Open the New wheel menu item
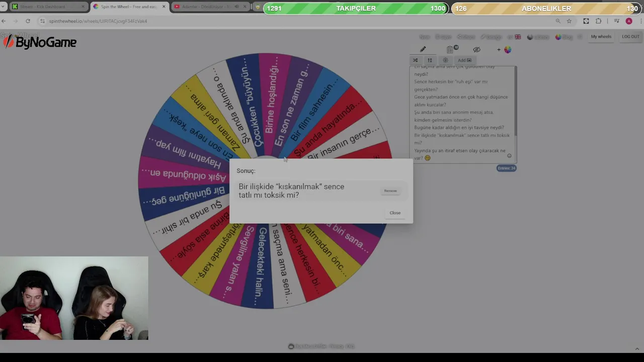The image size is (644, 362). pos(425,37)
